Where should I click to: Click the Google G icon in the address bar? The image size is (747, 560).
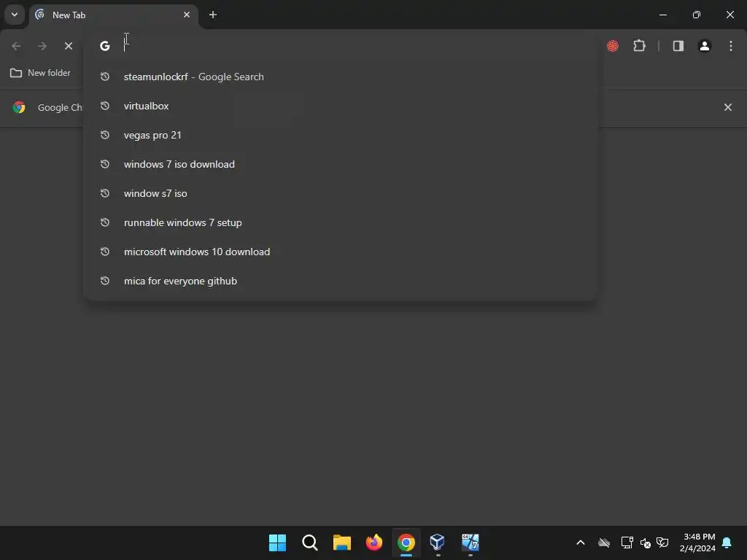105,46
